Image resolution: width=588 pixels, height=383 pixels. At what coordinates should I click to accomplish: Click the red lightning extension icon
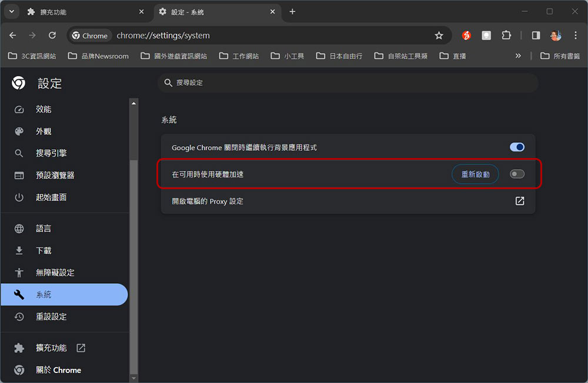[466, 36]
